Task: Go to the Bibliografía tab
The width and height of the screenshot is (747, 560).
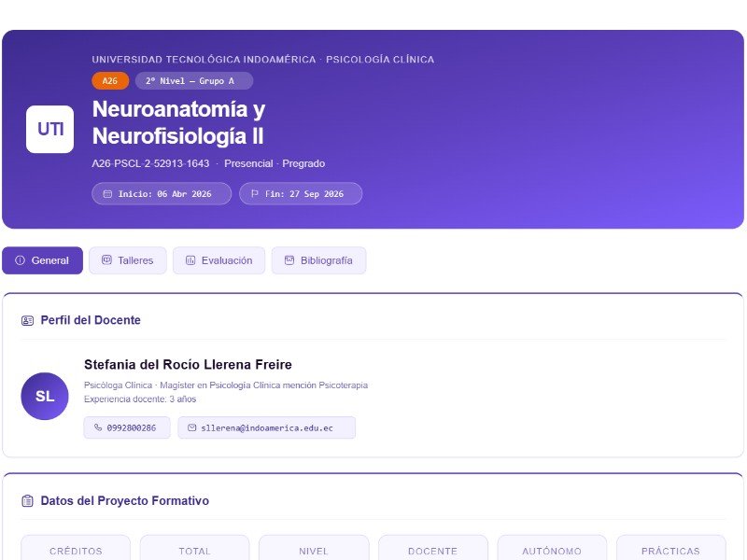Action: [x=318, y=260]
